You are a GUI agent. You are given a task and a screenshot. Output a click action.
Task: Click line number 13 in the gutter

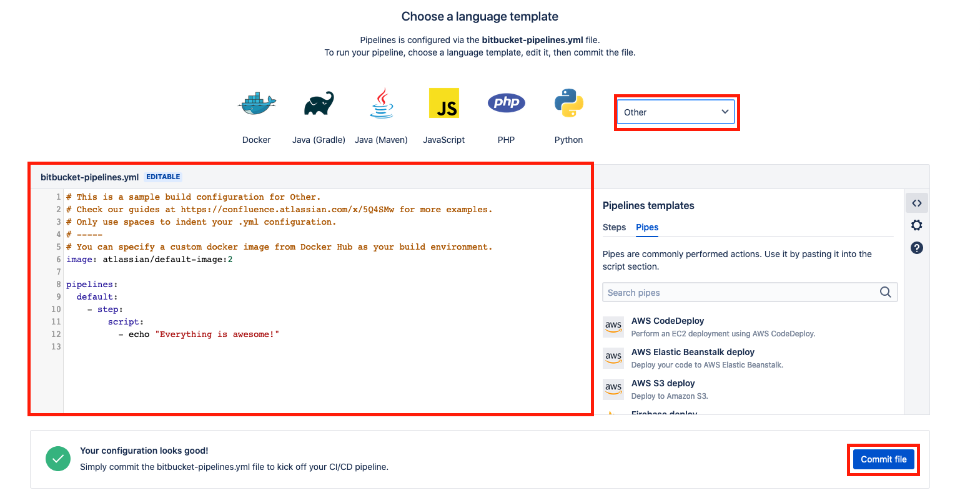pyautogui.click(x=56, y=347)
